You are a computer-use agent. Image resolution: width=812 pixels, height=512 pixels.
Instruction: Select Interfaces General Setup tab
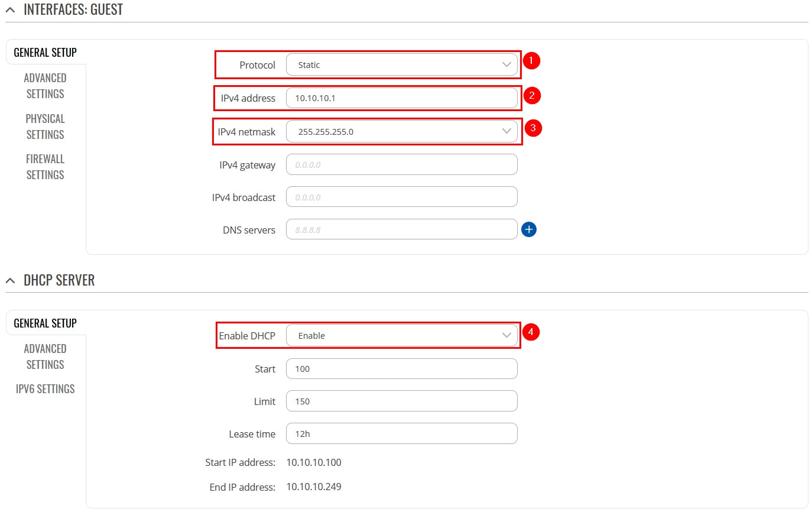coord(46,52)
